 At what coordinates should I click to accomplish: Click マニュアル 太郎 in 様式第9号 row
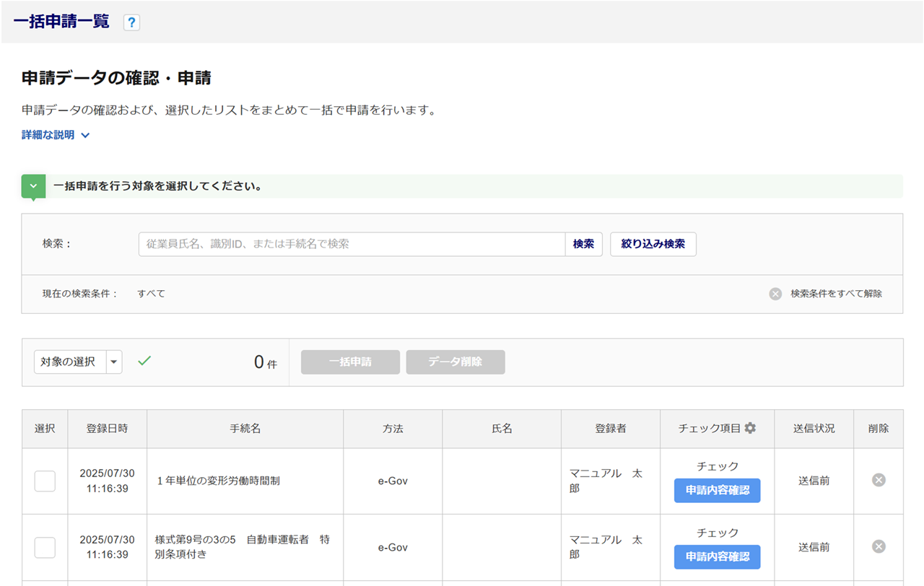pyautogui.click(x=605, y=547)
